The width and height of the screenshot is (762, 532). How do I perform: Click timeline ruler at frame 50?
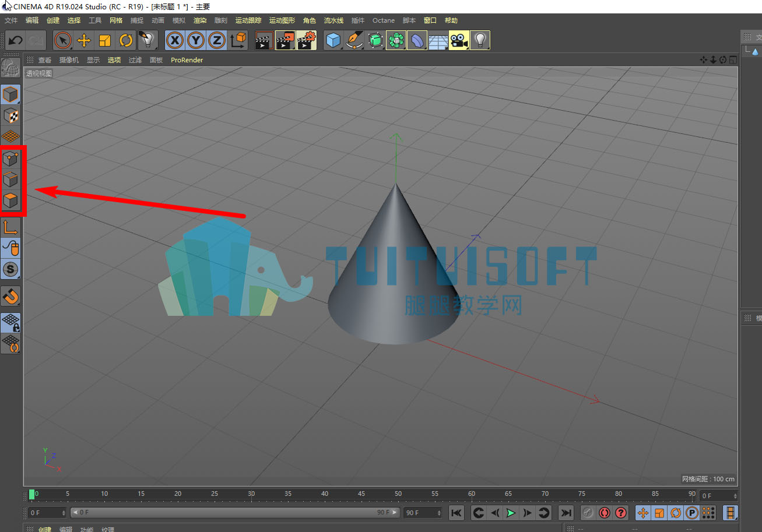[x=398, y=494]
